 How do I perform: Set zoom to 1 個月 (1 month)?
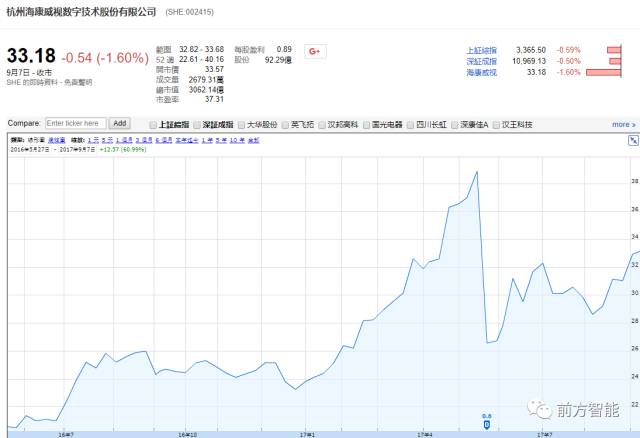(124, 140)
